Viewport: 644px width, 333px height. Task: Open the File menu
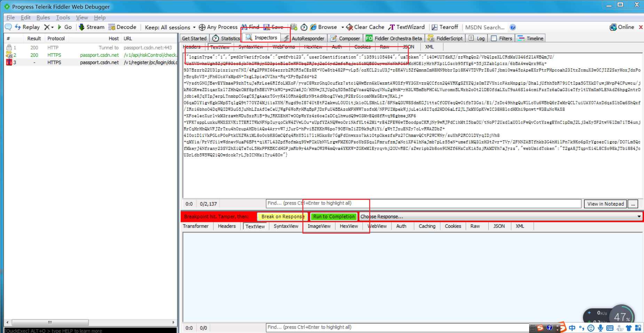point(10,17)
